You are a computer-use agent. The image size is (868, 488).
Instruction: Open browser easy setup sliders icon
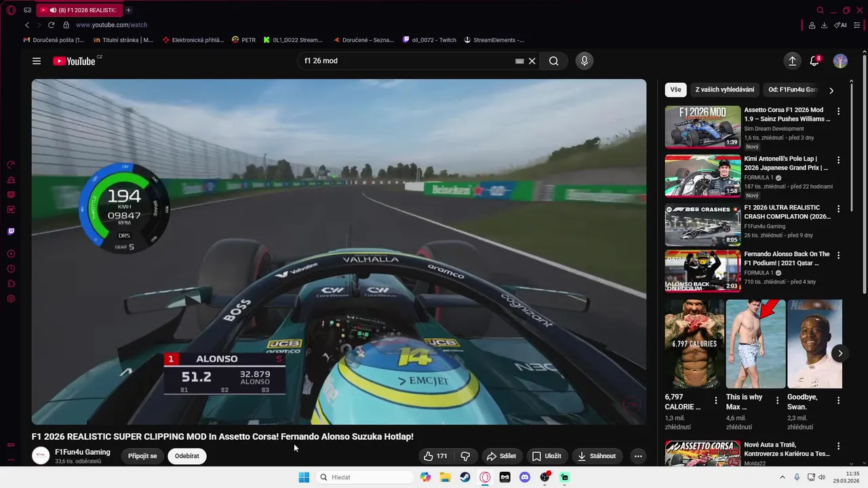pyautogui.click(x=858, y=25)
